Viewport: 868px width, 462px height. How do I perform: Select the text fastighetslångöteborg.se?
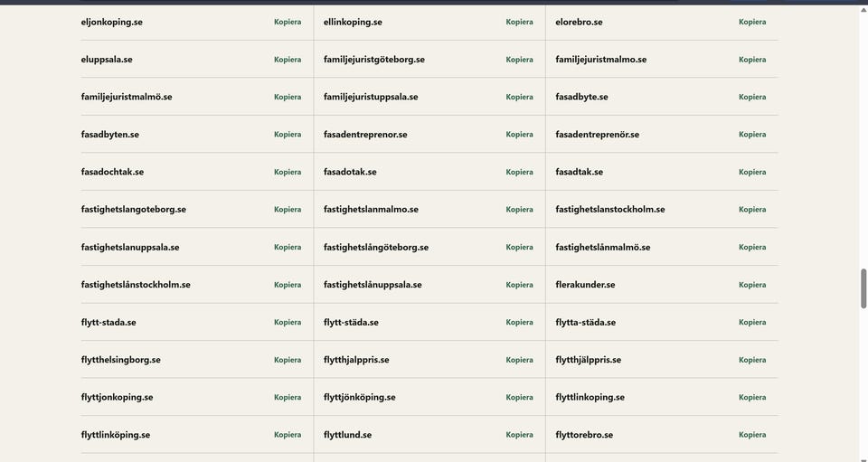[x=376, y=248]
